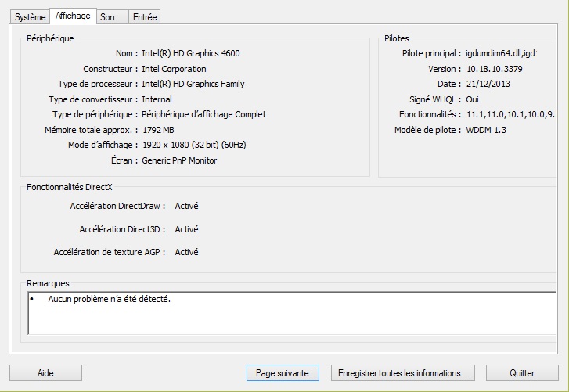The image size is (569, 392).
Task: Click the Modèle de pilote label
Action: coord(428,130)
